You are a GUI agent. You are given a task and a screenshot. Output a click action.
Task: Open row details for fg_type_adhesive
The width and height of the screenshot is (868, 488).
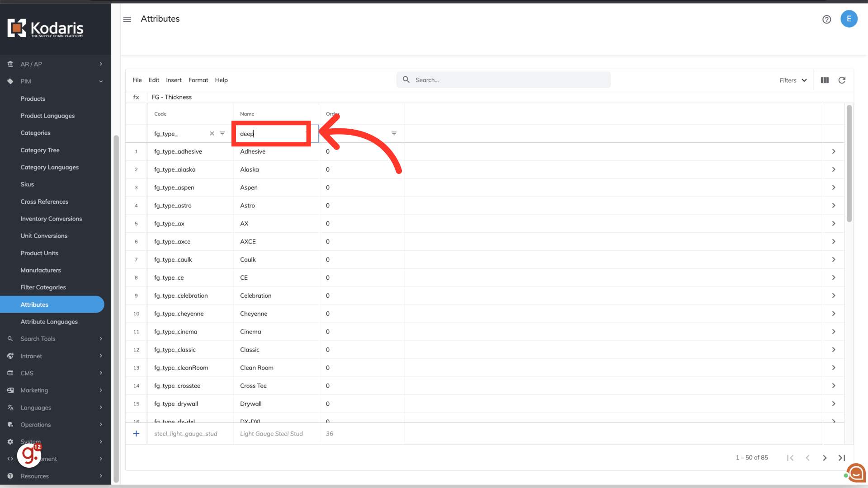coord(834,151)
